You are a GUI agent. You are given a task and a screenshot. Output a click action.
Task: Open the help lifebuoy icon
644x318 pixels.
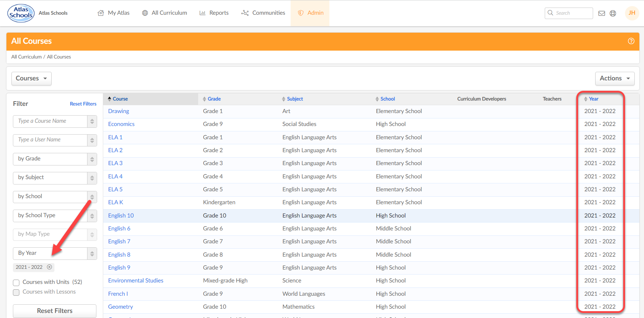(613, 13)
